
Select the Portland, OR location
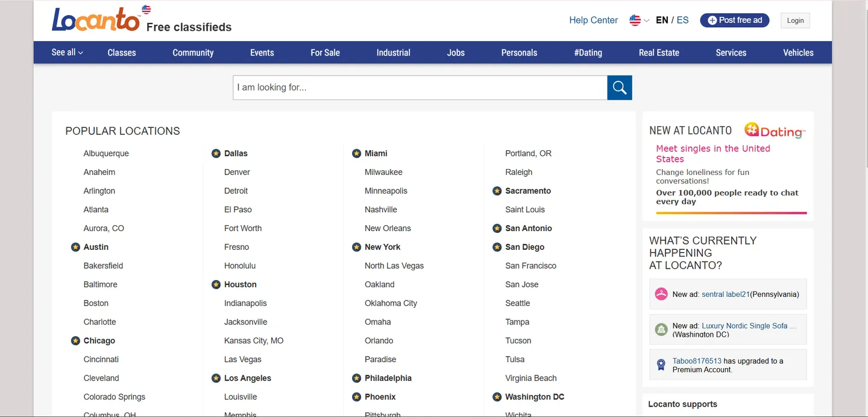(x=528, y=153)
